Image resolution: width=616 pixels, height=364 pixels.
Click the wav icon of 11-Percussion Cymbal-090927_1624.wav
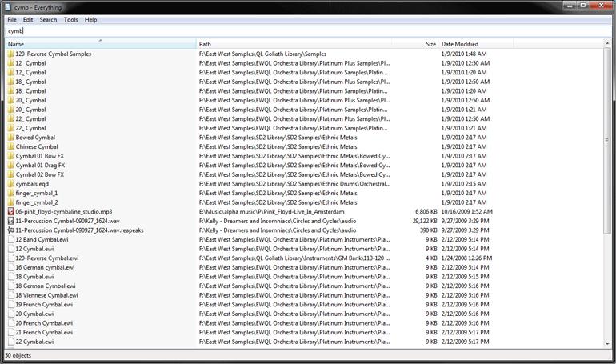(11, 221)
